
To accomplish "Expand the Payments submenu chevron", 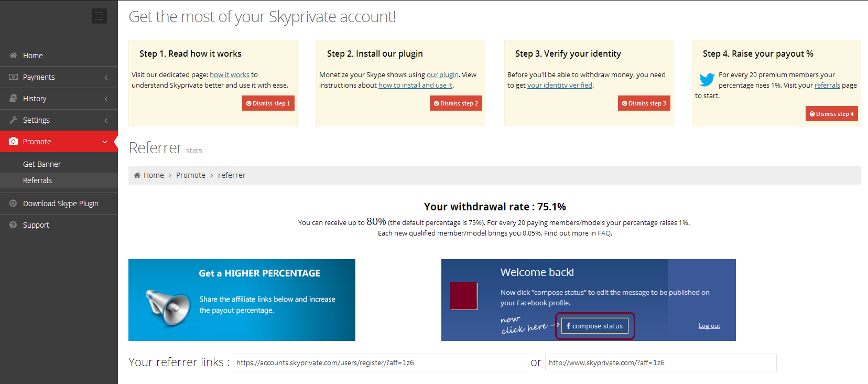I will point(106,77).
